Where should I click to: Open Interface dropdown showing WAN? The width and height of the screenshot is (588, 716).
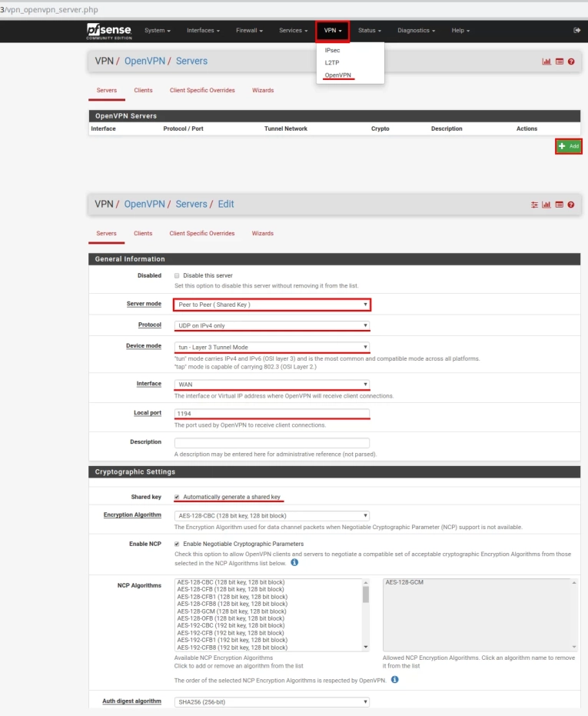tap(272, 385)
